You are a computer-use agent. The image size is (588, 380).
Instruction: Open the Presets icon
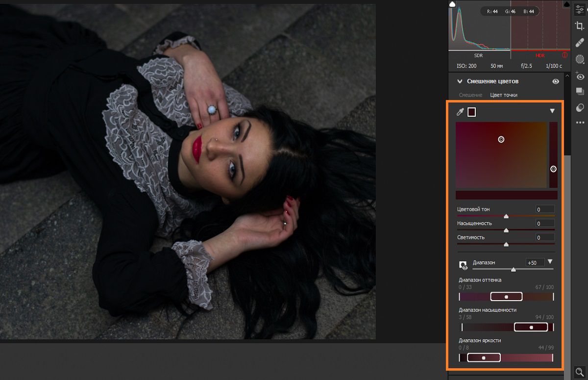click(580, 107)
